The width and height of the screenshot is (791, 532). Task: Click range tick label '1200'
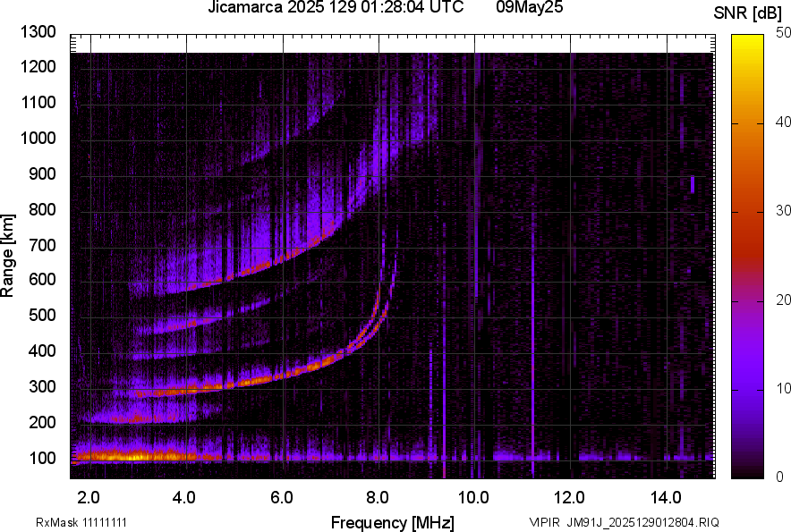pos(38,66)
